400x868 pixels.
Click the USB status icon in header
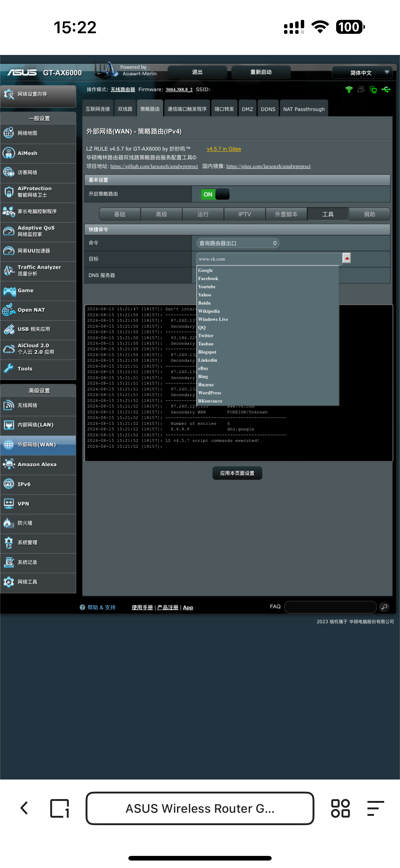point(386,89)
